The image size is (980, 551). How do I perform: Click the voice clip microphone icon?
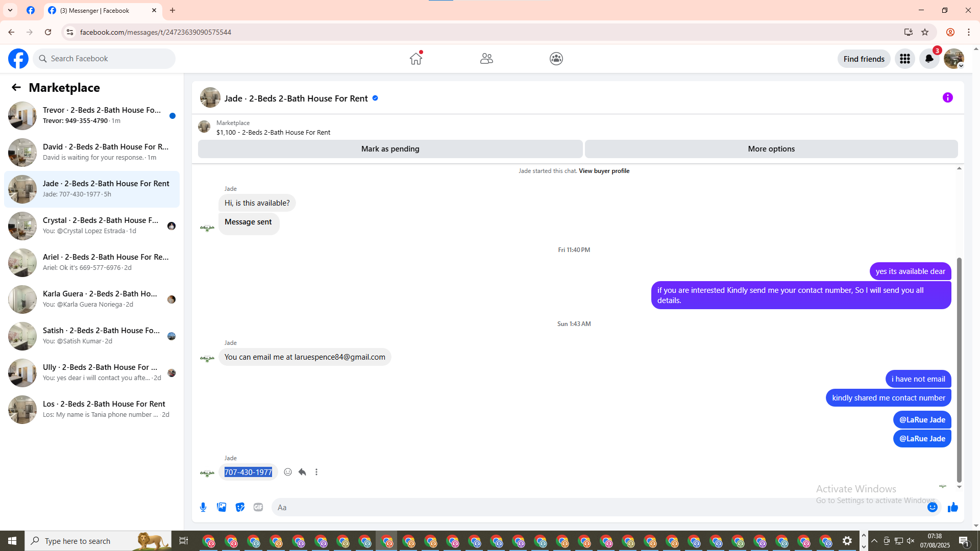pyautogui.click(x=203, y=507)
